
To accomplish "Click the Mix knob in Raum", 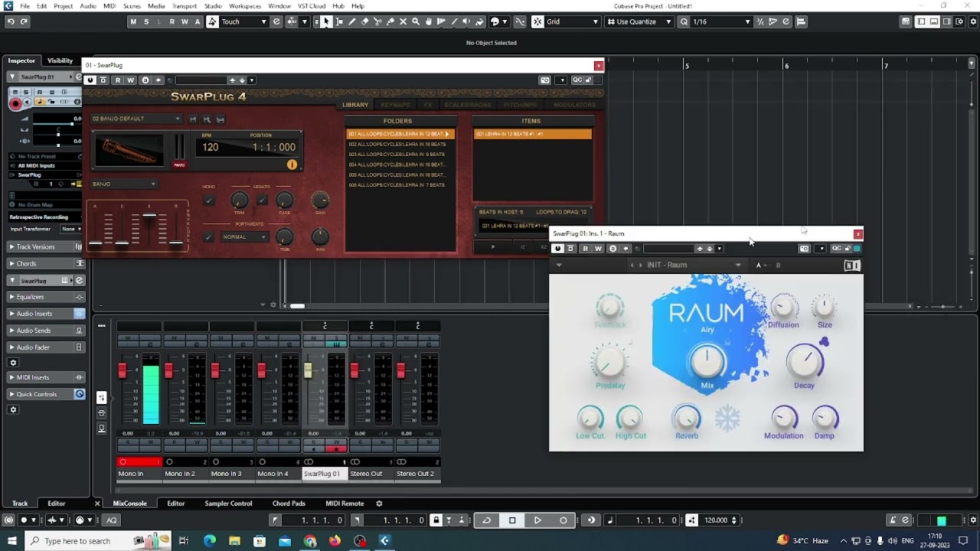I will pos(707,360).
